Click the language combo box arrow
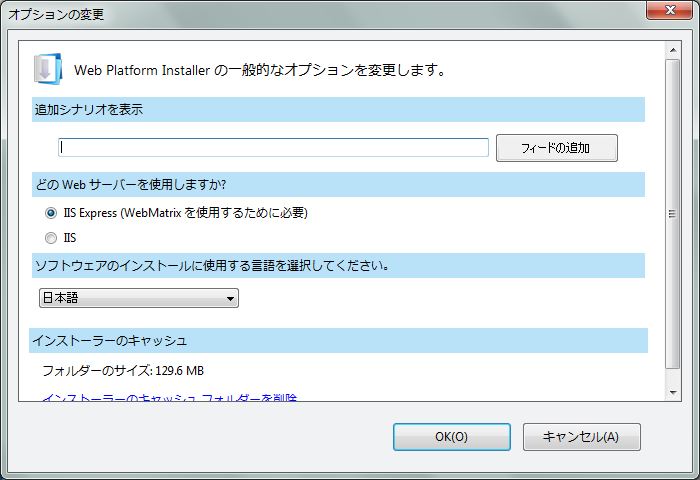The image size is (700, 480). click(x=230, y=298)
